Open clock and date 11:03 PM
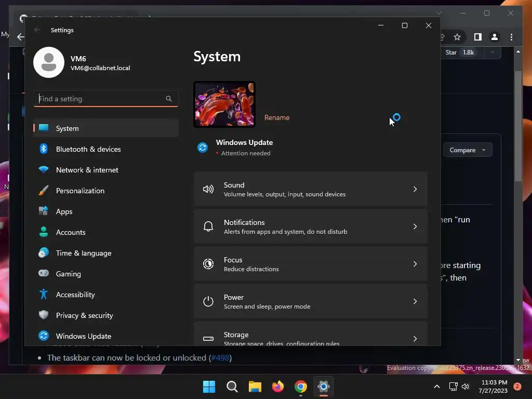Viewport: 532px width, 399px height. click(x=494, y=387)
